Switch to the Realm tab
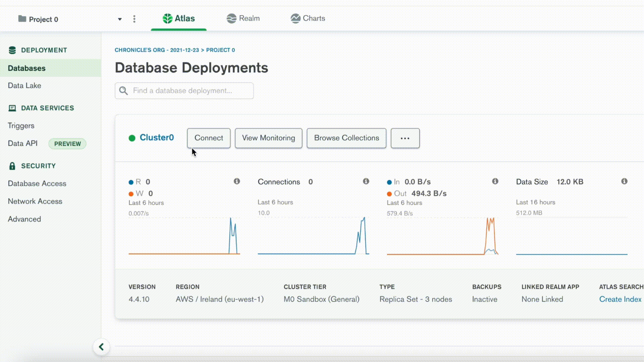 pos(243,18)
